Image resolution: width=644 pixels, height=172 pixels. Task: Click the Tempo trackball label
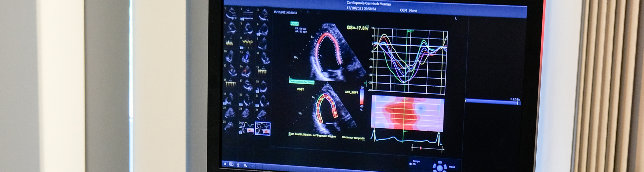coord(416,161)
